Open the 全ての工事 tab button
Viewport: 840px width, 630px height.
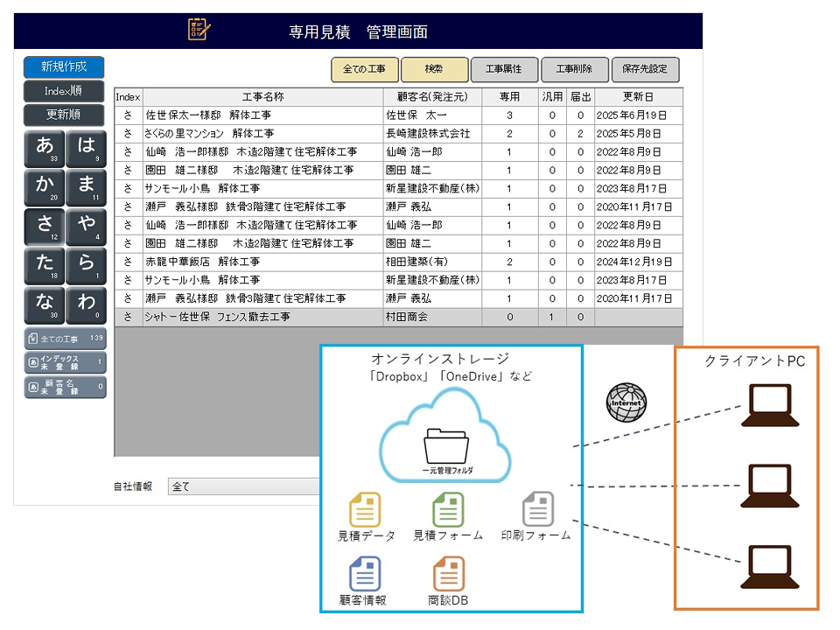click(x=365, y=69)
